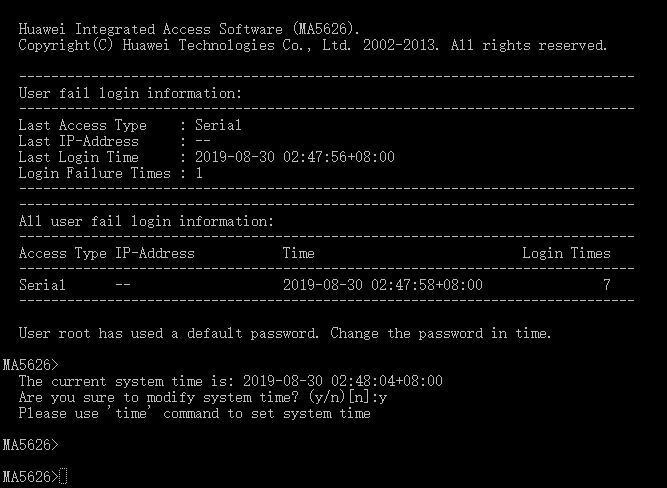Click the 'Login Failure Times : 1' row
Image resolution: width=667 pixels, height=488 pixels.
110,173
